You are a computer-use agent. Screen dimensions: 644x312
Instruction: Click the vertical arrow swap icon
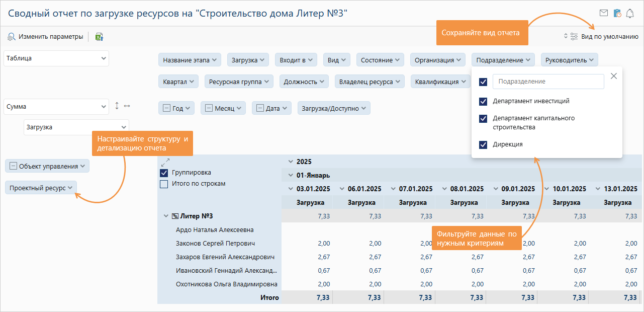point(117,106)
